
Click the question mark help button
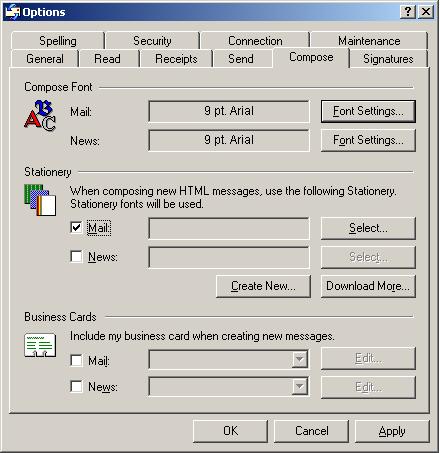click(408, 12)
